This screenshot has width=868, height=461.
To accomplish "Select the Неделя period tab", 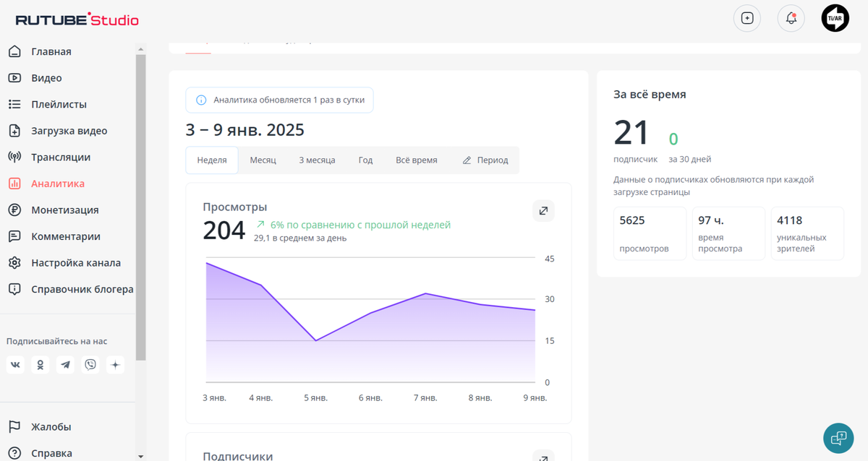I will pyautogui.click(x=212, y=160).
